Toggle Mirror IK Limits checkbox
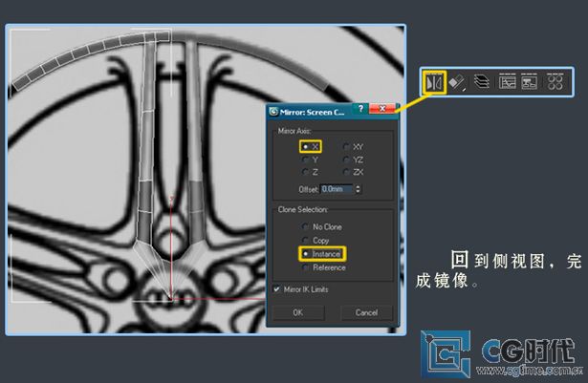The height and width of the screenshot is (383, 588). [x=277, y=288]
